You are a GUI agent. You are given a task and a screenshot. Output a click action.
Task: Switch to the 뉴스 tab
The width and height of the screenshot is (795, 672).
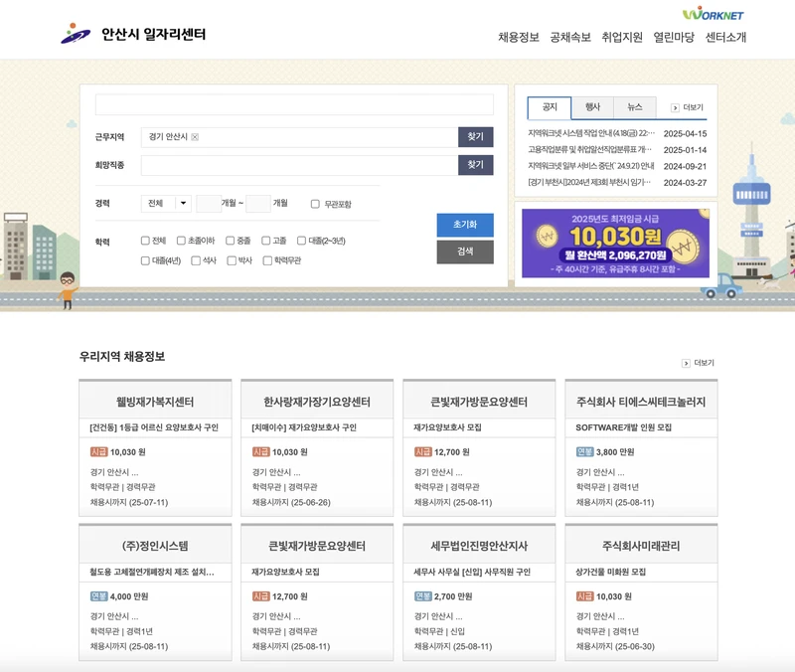point(637,105)
